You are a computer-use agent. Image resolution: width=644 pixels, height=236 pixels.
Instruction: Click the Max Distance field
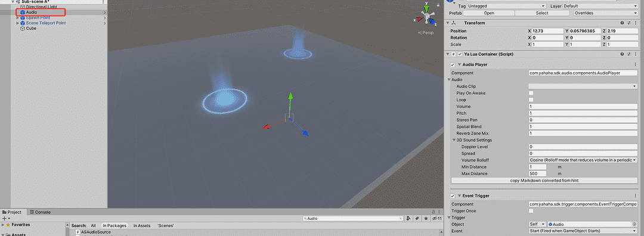click(x=537, y=173)
